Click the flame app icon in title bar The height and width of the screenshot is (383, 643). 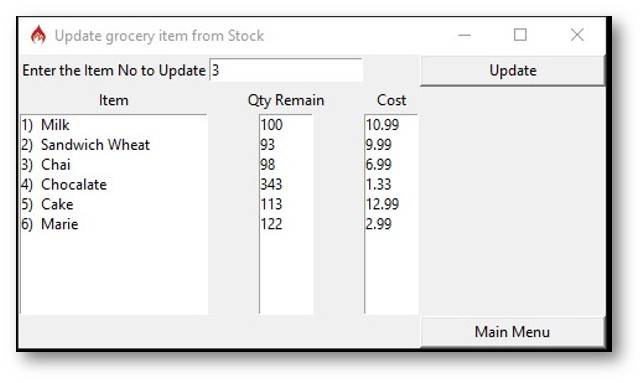point(38,35)
